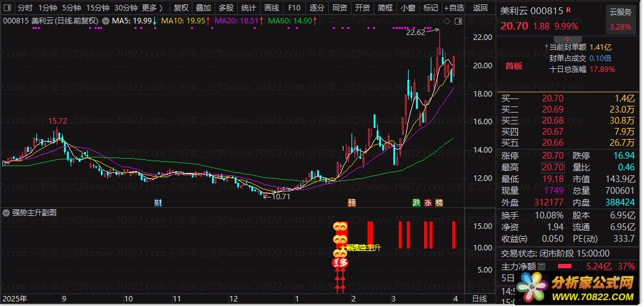
Task: Click the 跌停 value 16.94
Action: coord(624,156)
